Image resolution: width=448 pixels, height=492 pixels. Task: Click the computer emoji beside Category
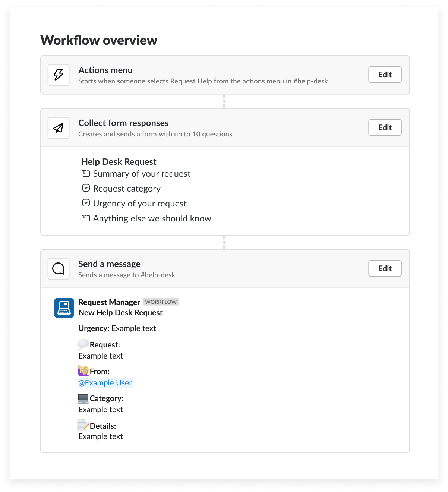click(83, 398)
